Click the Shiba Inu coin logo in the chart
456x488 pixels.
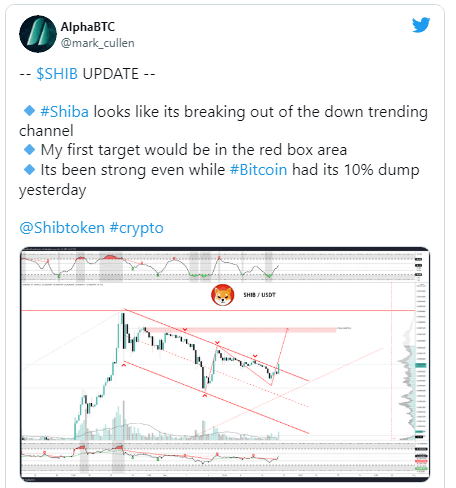223,295
